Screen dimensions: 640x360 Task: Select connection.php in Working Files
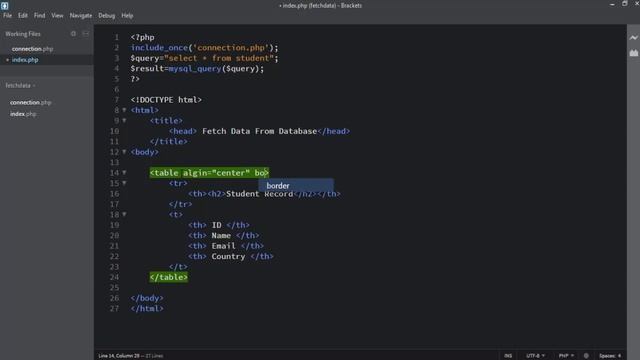pos(32,49)
